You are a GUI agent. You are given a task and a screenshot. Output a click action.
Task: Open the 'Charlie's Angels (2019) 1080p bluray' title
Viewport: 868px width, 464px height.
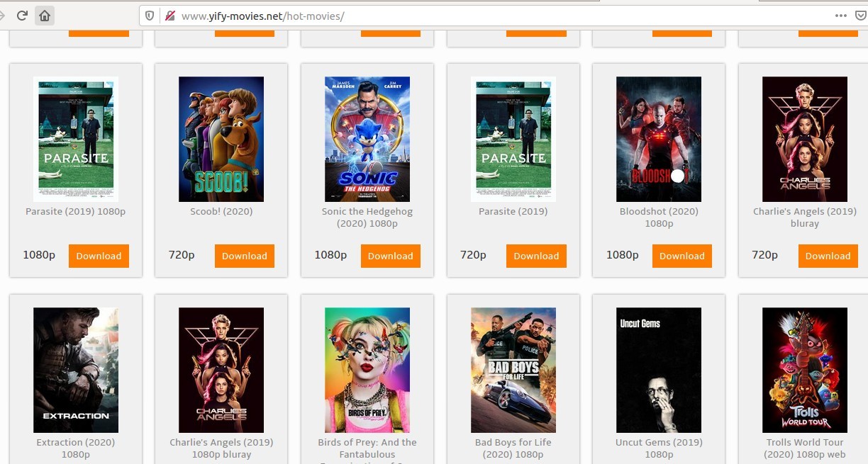[221, 448]
